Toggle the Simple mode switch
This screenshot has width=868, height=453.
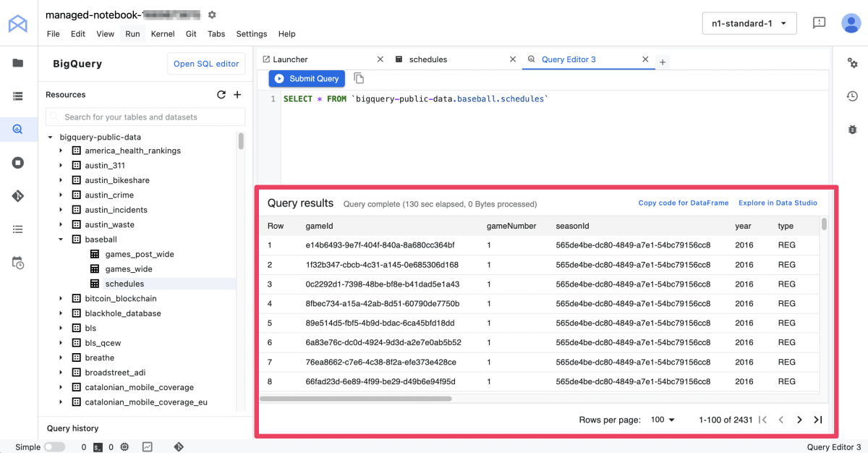(54, 447)
